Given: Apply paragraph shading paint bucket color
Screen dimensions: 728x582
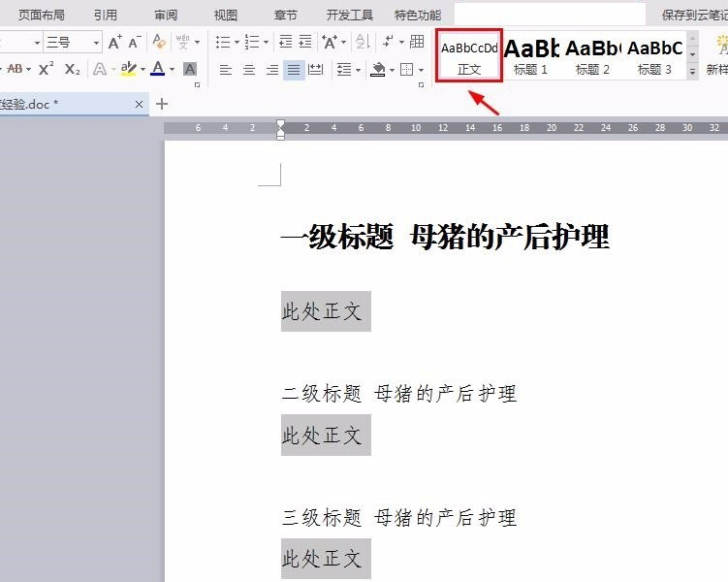Looking at the screenshot, I should pos(378,70).
